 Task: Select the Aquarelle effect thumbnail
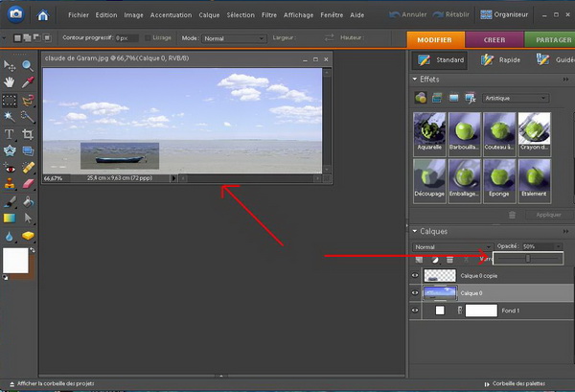(429, 134)
